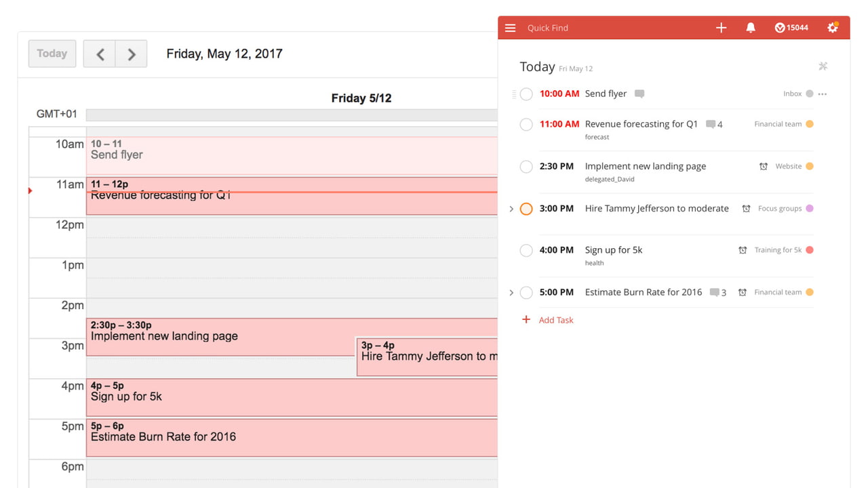The height and width of the screenshot is (488, 868).
Task: Open comments bubble on Send flyer
Action: click(x=639, y=94)
